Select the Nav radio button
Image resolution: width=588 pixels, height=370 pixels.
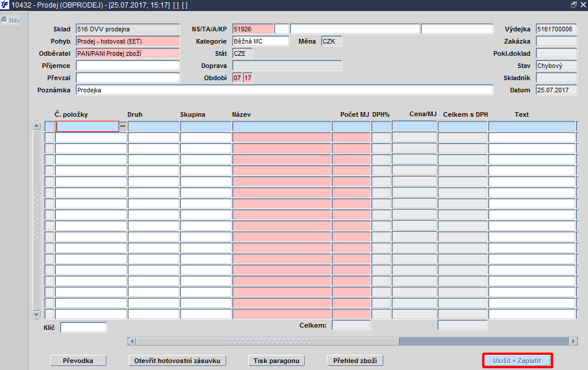point(5,20)
